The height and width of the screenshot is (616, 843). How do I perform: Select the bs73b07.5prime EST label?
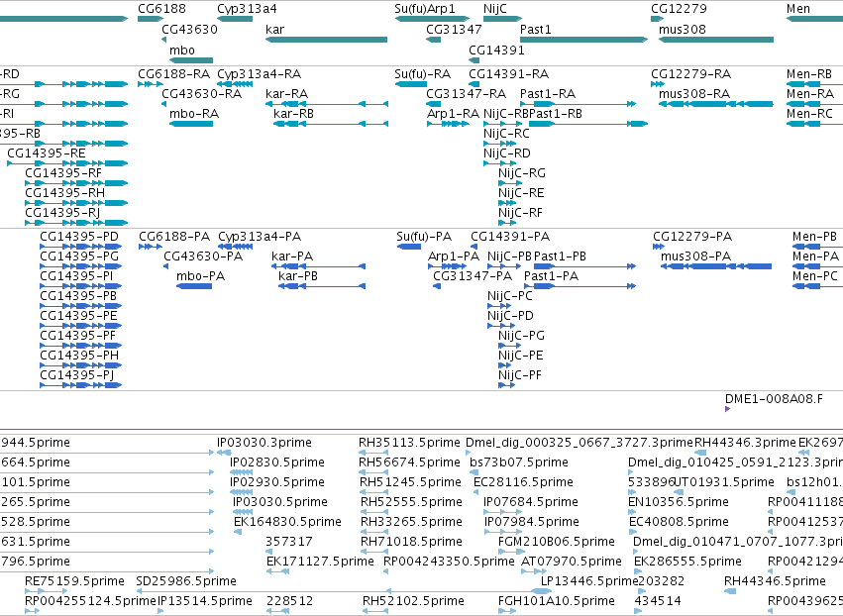(519, 462)
